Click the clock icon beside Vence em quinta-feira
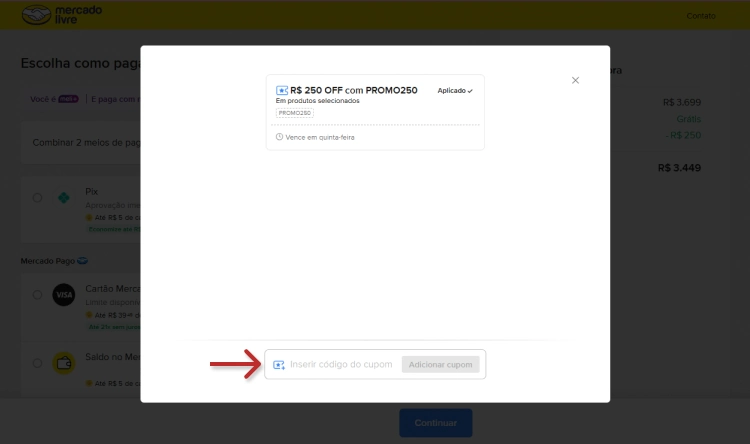This screenshot has width=750, height=444. tap(279, 137)
